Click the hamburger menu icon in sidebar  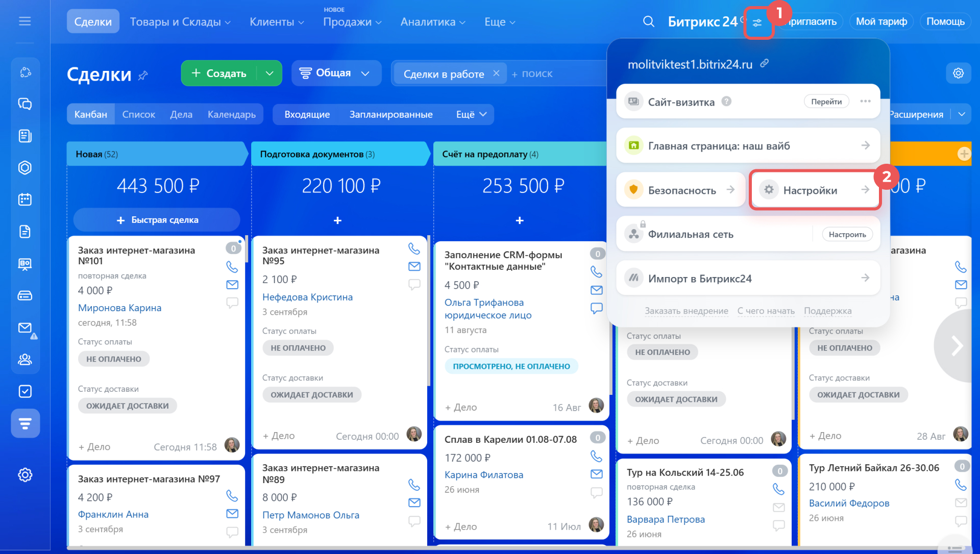24,21
